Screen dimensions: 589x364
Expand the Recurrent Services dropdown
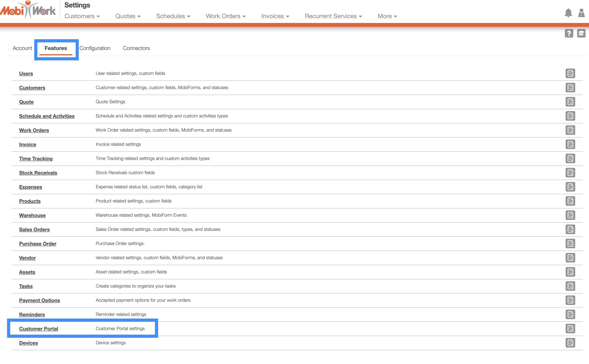point(333,16)
